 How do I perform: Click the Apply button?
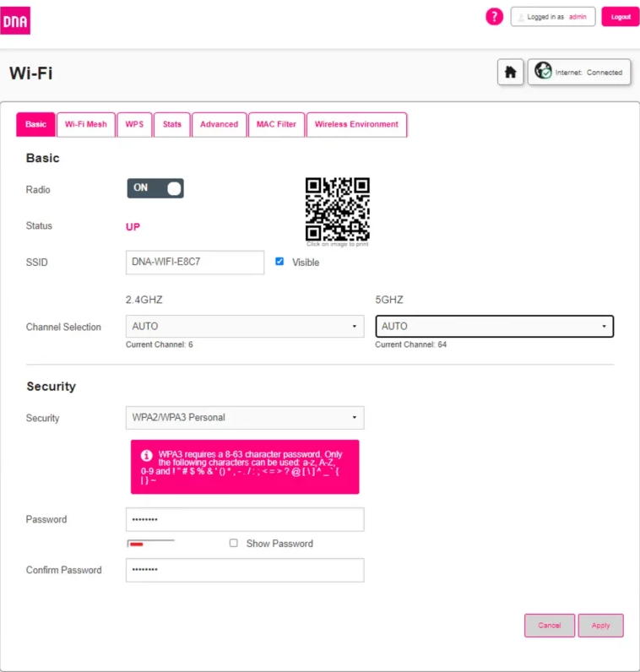(x=600, y=626)
